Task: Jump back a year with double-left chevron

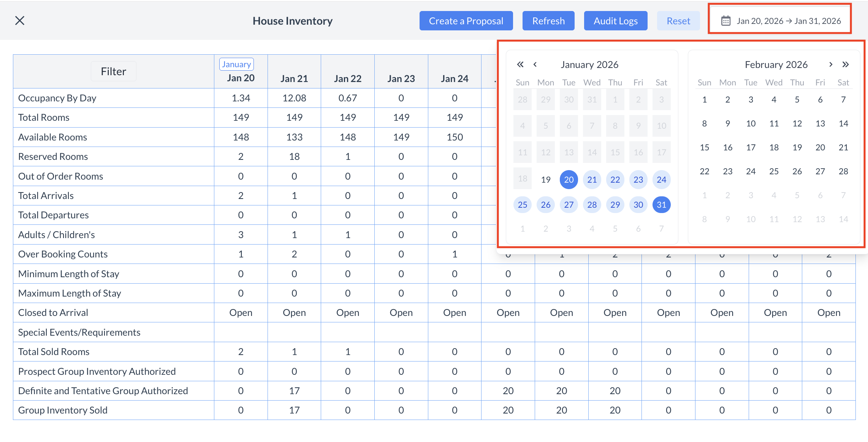Action: [520, 65]
